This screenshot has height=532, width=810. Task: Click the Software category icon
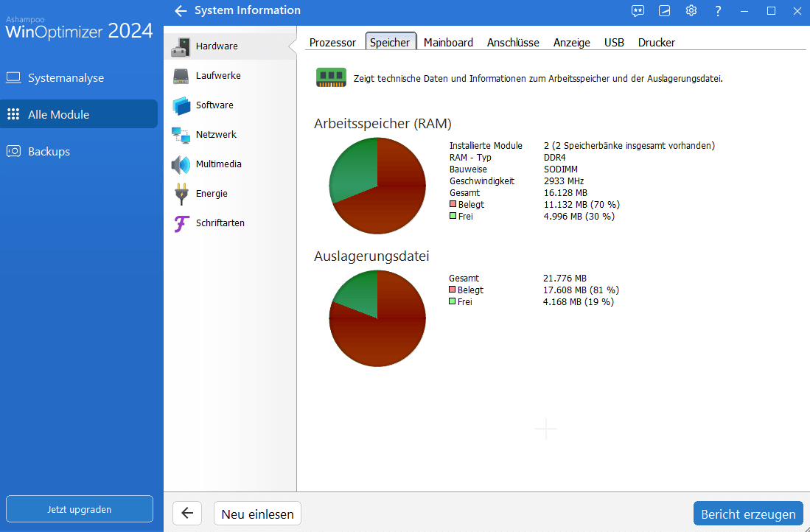[x=181, y=105]
